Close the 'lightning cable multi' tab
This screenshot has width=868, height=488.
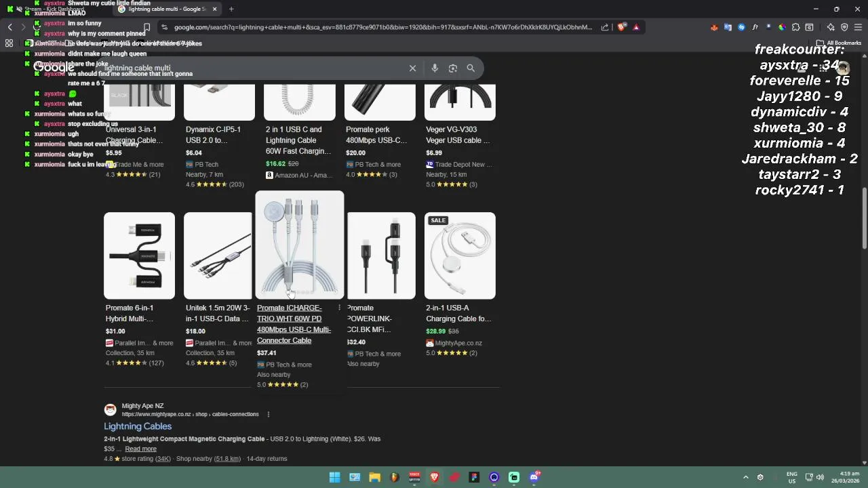coord(215,9)
